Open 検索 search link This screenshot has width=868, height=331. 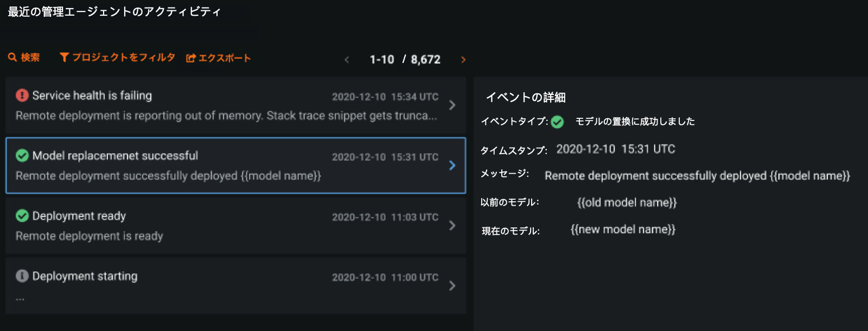30,58
